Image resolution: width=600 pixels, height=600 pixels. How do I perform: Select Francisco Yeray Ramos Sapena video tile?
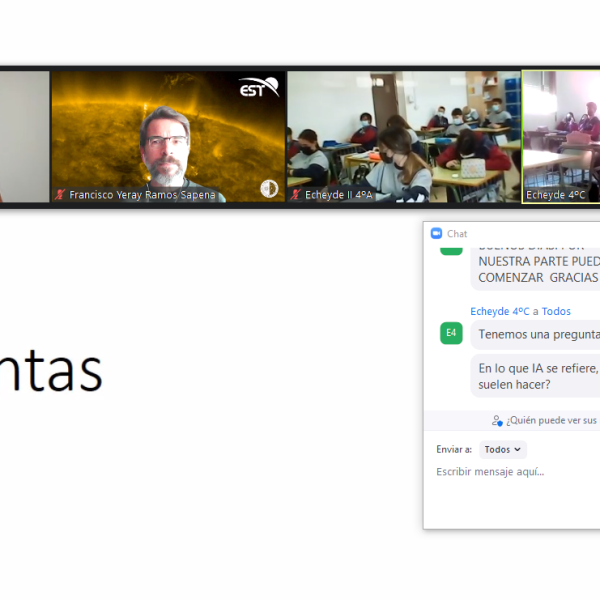(167, 135)
